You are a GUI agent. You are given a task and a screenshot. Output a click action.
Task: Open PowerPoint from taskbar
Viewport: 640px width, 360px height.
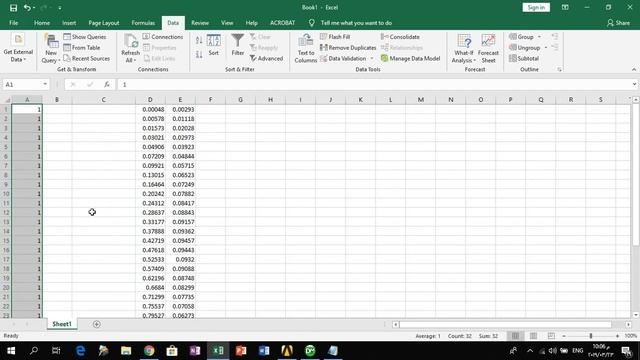coord(241,351)
